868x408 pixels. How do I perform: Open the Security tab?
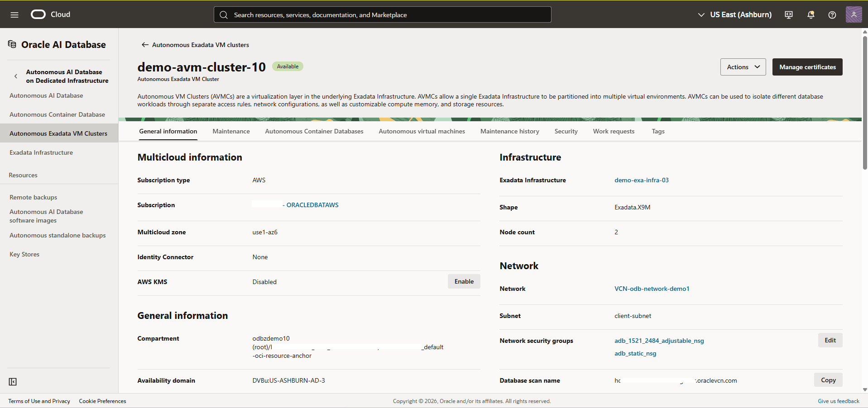pos(566,131)
